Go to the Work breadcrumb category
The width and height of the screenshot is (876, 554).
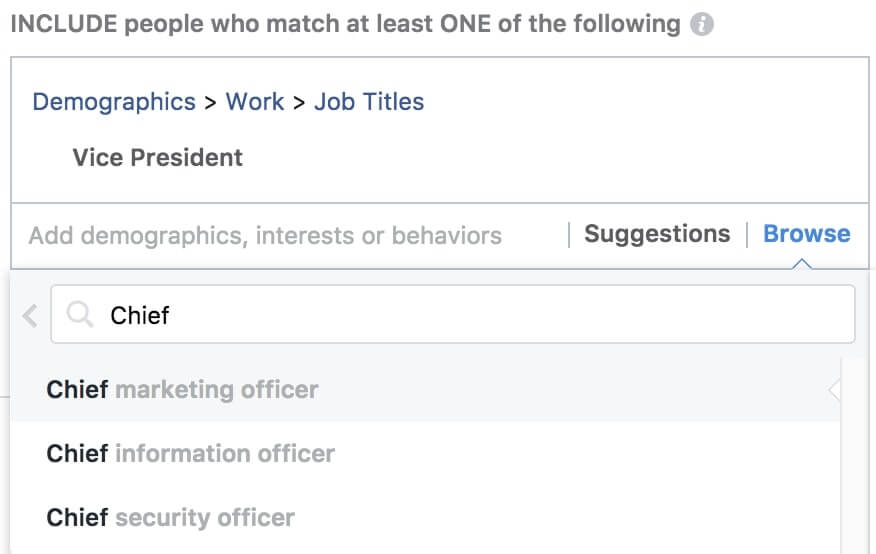(255, 102)
